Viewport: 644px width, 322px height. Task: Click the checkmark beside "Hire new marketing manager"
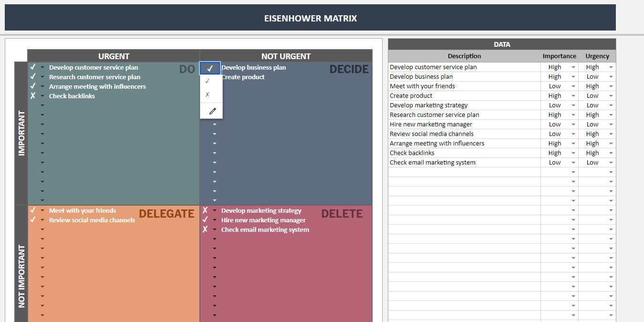tap(205, 220)
